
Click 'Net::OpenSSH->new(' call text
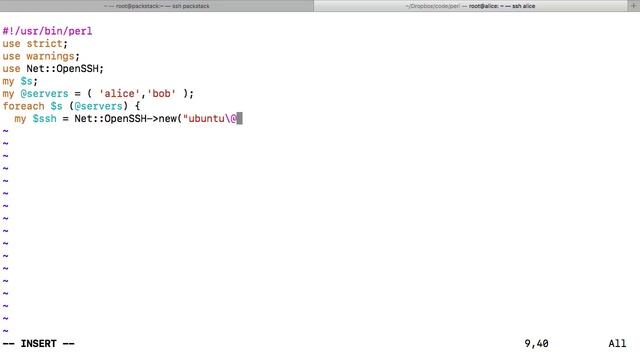coord(128,119)
